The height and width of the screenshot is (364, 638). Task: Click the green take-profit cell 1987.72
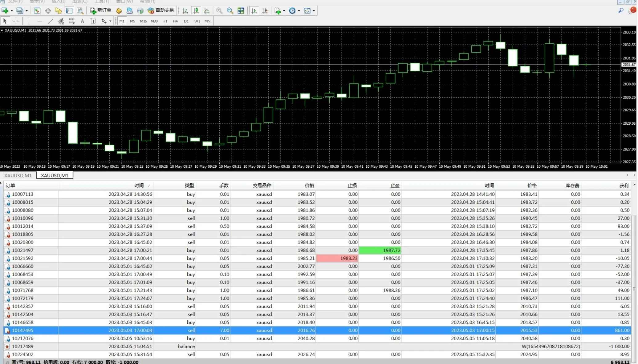click(380, 250)
